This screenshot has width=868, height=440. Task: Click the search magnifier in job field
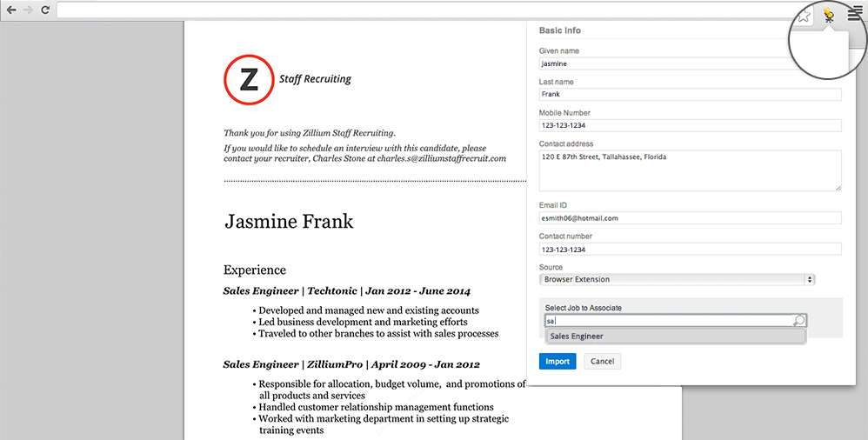click(798, 321)
